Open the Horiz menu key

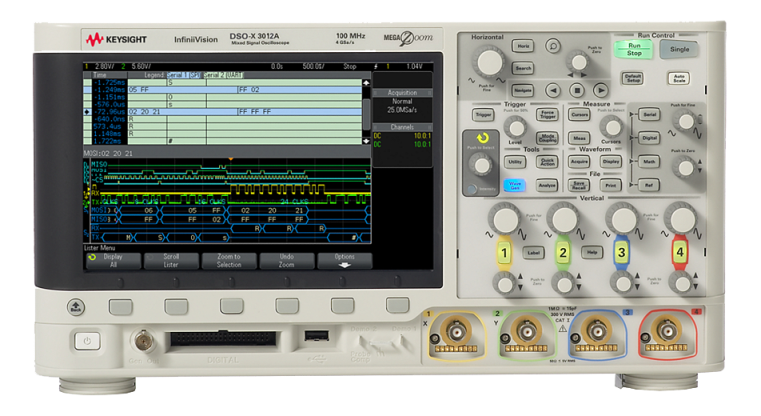[523, 46]
